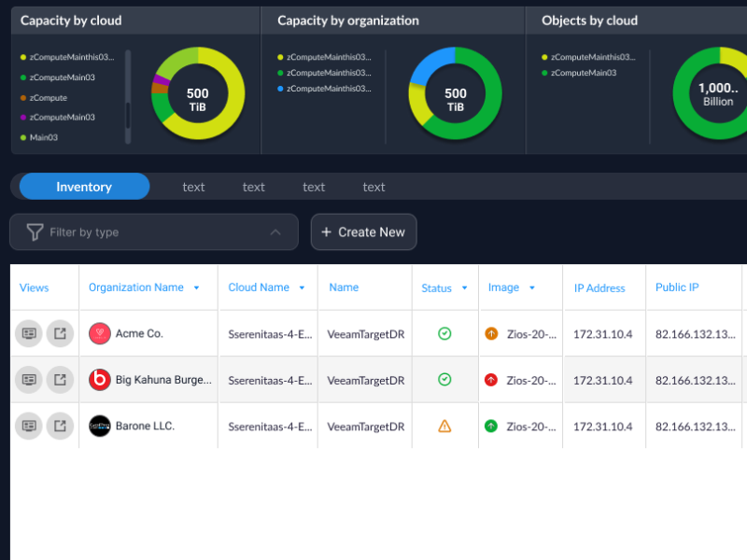Screen dimensions: 747x560
Task: Click red image arrow icon for Big Kahuna
Action: (x=491, y=380)
